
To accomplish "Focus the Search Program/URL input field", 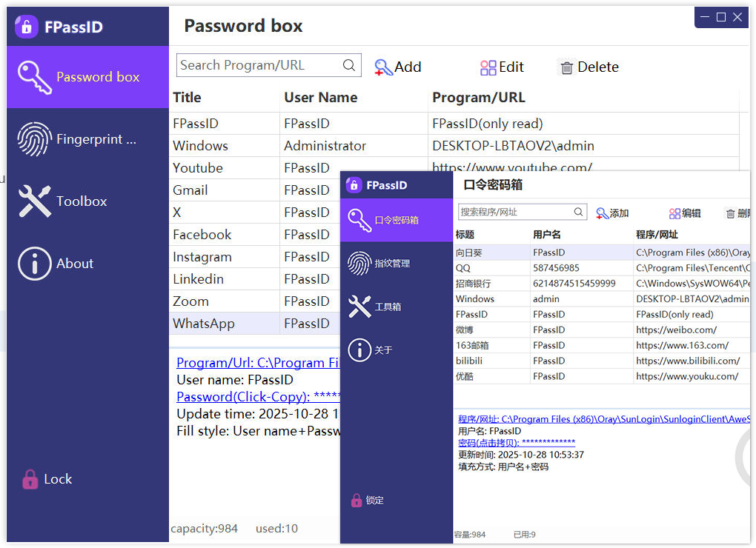I will coord(259,65).
